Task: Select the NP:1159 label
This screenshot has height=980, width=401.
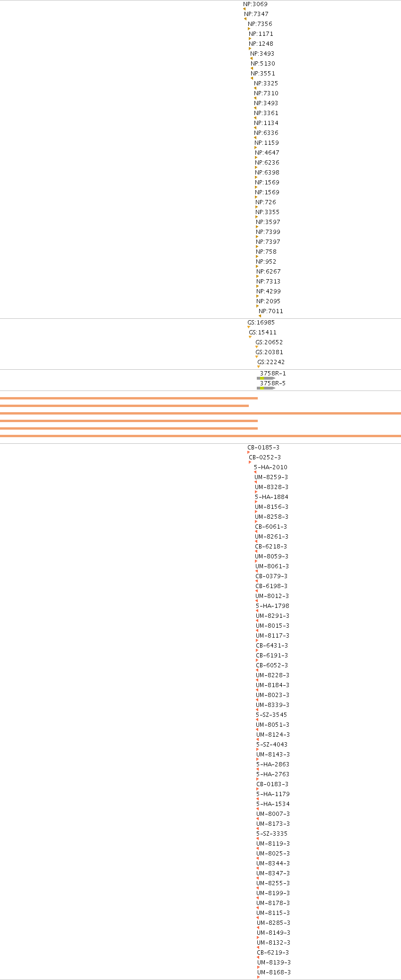Action: click(267, 143)
